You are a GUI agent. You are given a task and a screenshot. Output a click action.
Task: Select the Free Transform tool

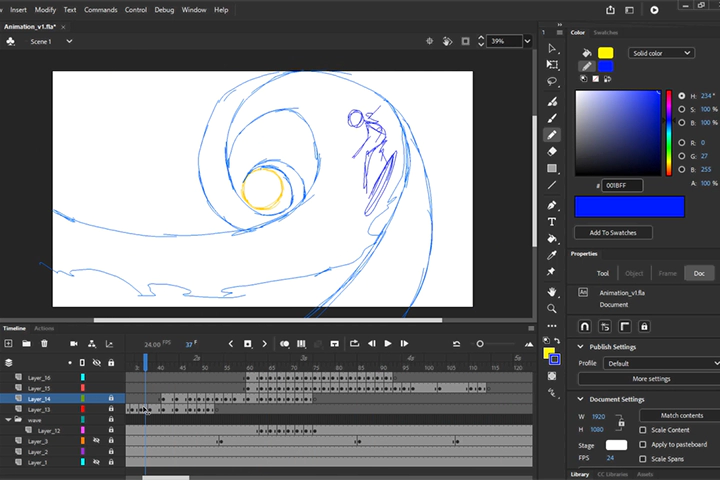click(552, 65)
